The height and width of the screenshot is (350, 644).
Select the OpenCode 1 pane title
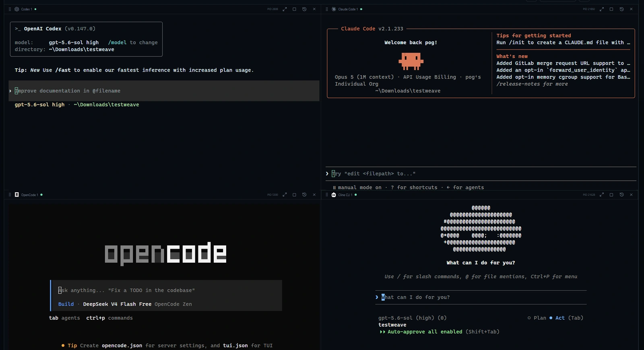click(30, 195)
